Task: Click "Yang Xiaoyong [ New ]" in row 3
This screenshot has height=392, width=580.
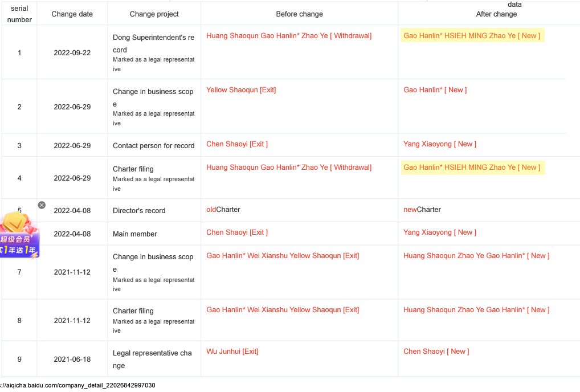Action: tap(439, 144)
